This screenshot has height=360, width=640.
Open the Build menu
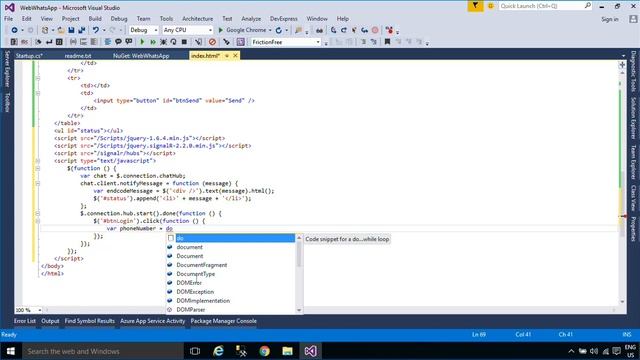click(95, 19)
